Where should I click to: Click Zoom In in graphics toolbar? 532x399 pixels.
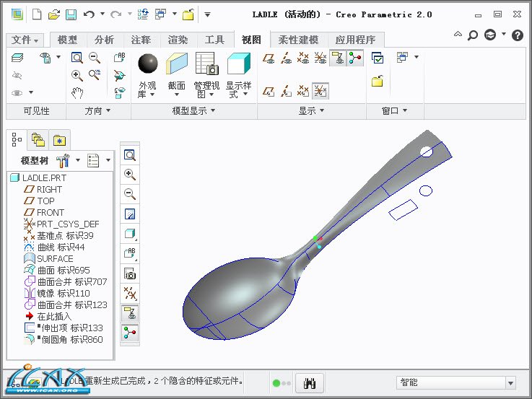click(x=130, y=175)
